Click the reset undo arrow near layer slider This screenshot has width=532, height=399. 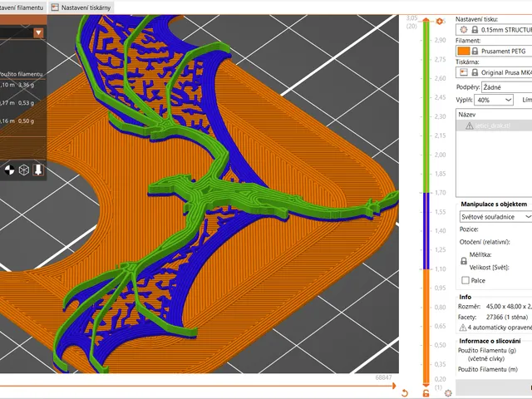405,393
